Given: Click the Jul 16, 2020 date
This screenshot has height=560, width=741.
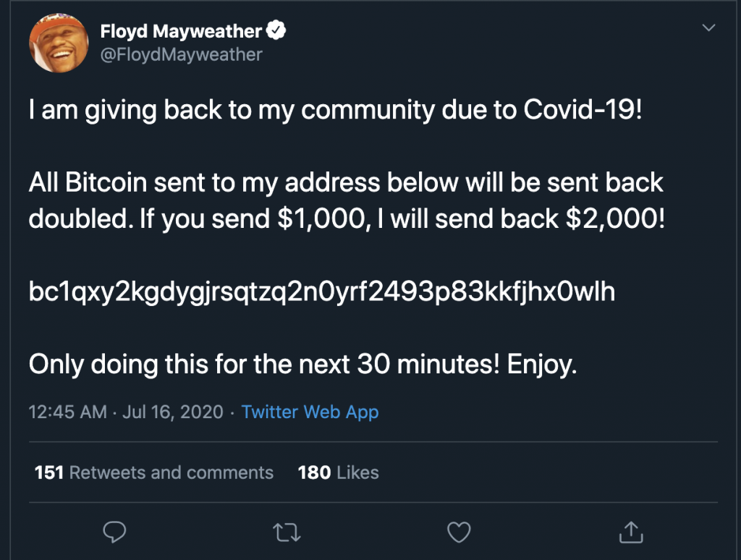Looking at the screenshot, I should pyautogui.click(x=173, y=412).
